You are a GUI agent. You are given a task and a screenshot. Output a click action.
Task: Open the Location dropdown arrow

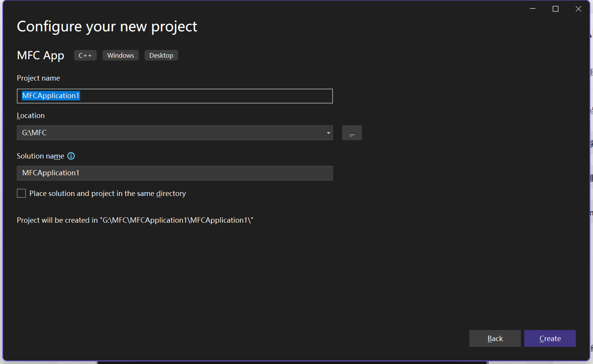tap(328, 133)
